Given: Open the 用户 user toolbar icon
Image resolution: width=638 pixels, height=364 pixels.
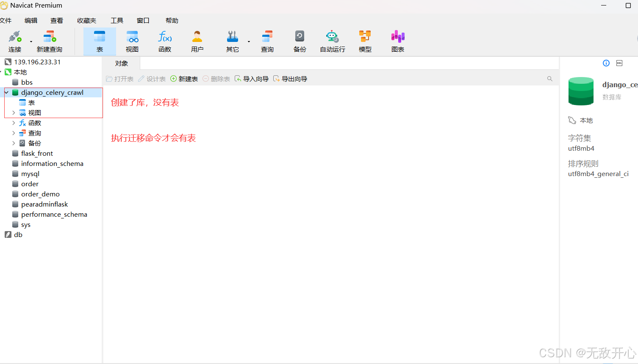Looking at the screenshot, I should click(x=197, y=41).
